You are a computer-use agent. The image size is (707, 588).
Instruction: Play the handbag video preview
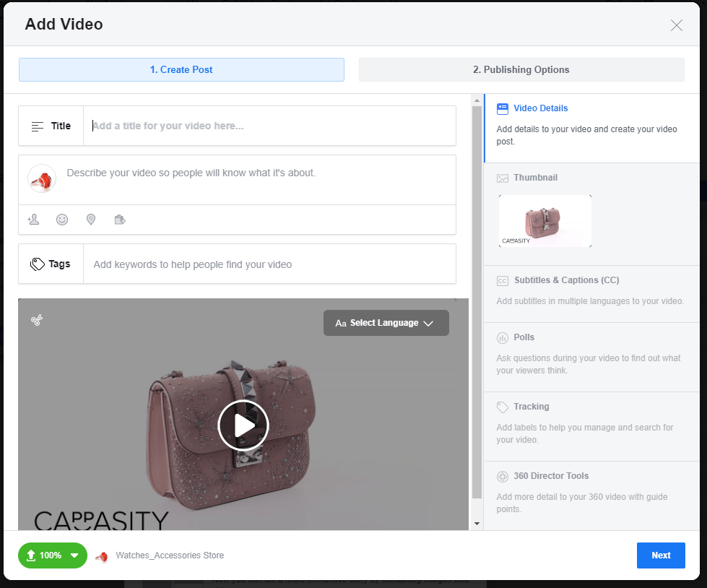[x=243, y=425]
